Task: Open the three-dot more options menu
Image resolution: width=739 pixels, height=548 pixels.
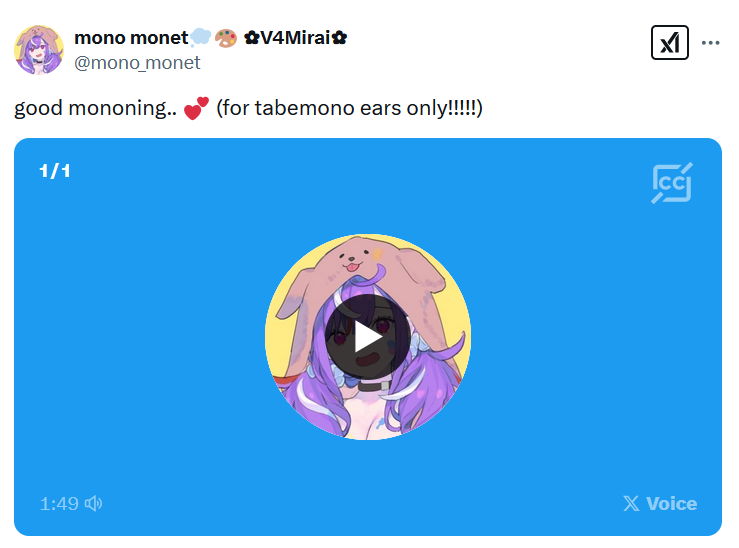Action: tap(710, 43)
